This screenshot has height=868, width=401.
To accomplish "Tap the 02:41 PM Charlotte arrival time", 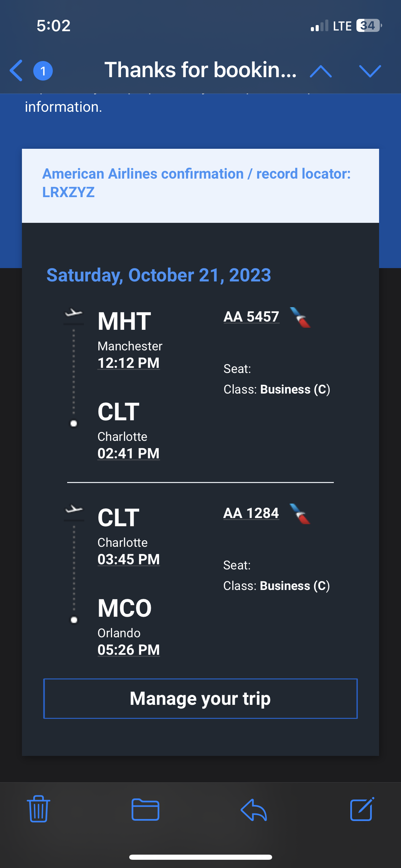I will [x=129, y=454].
